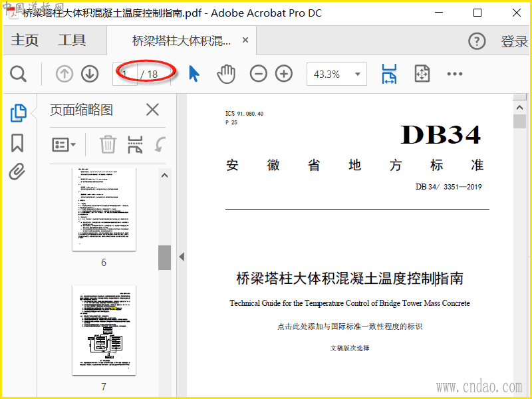Click the ICS 91.080.40 text
Viewport: 532px width, 399px height.
pyautogui.click(x=244, y=114)
